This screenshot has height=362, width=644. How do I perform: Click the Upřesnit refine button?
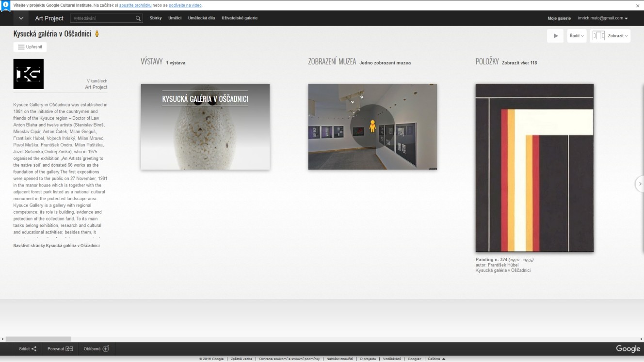tap(30, 47)
